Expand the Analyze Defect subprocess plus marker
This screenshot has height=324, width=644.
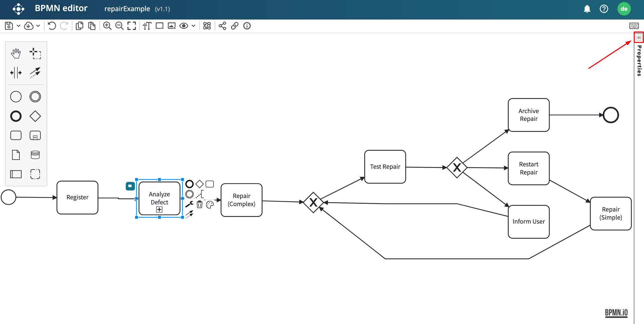coord(159,209)
